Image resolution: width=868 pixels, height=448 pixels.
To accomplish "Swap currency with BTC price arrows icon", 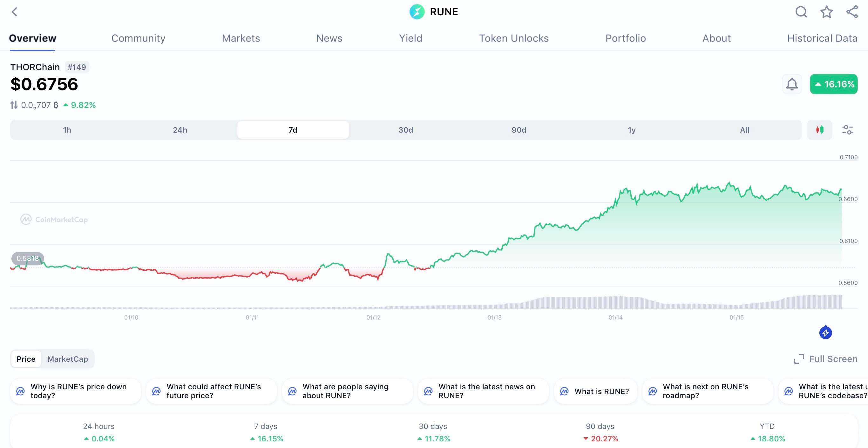I will pos(14,105).
